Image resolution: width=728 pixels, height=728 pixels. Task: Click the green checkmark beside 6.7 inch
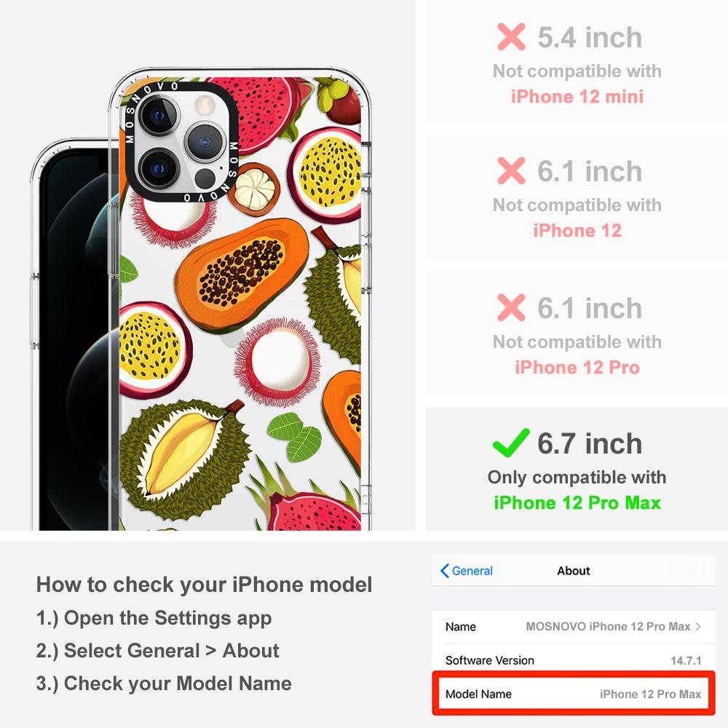click(x=511, y=443)
